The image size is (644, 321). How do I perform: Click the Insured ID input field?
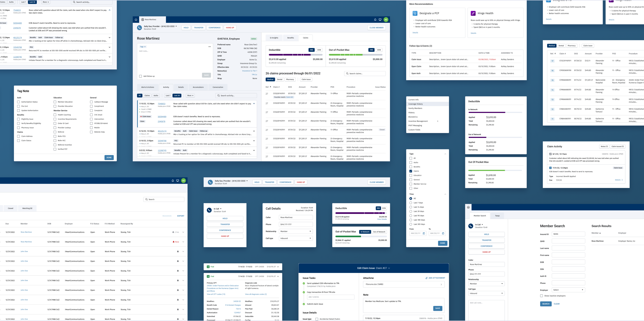point(568,234)
